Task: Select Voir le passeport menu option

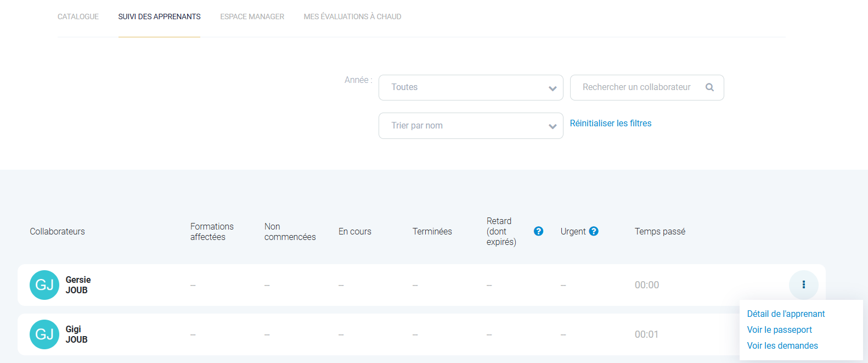Action: click(x=779, y=330)
